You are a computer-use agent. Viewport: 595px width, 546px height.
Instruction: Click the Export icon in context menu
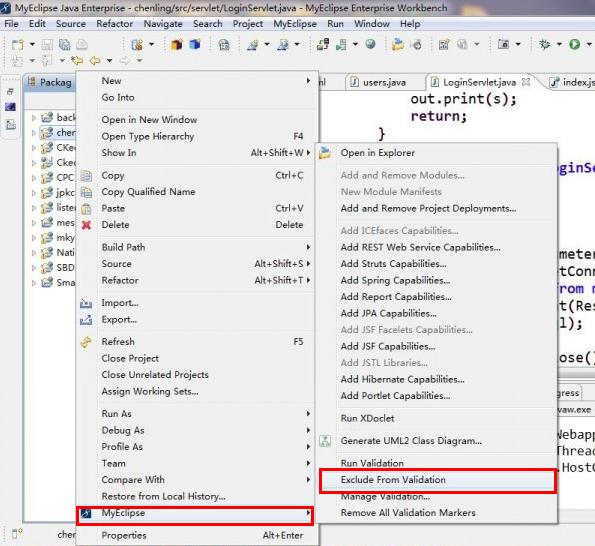click(x=86, y=320)
